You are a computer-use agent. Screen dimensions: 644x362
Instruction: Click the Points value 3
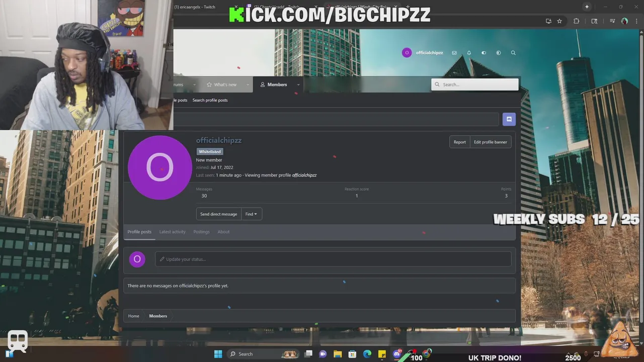point(506,196)
